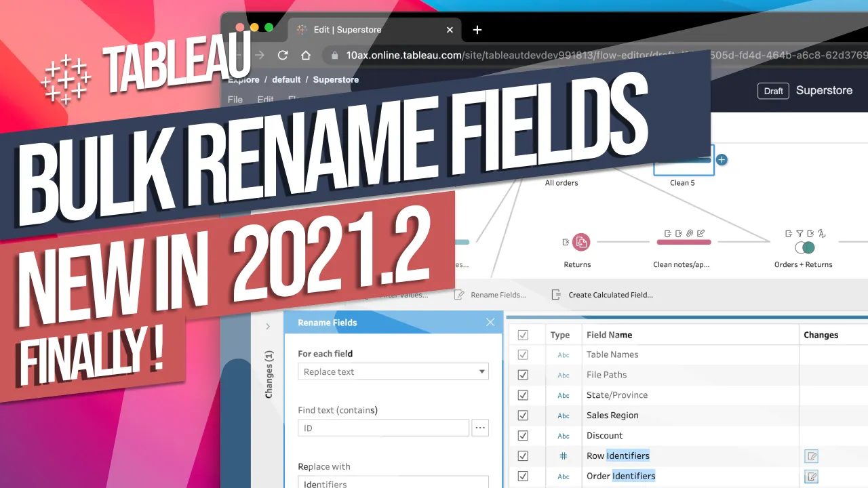Uncheck the Discount checkbox
The image size is (868, 488).
523,436
